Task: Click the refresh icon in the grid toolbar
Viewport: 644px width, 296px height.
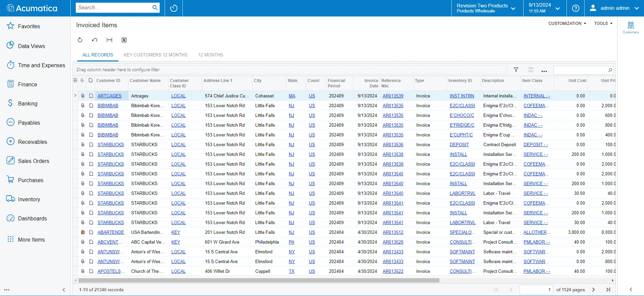Action: coord(80,40)
